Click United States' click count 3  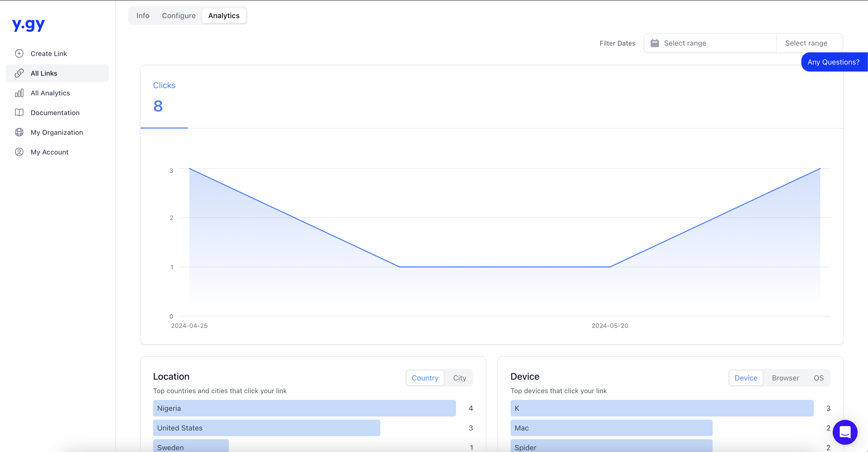tap(471, 428)
